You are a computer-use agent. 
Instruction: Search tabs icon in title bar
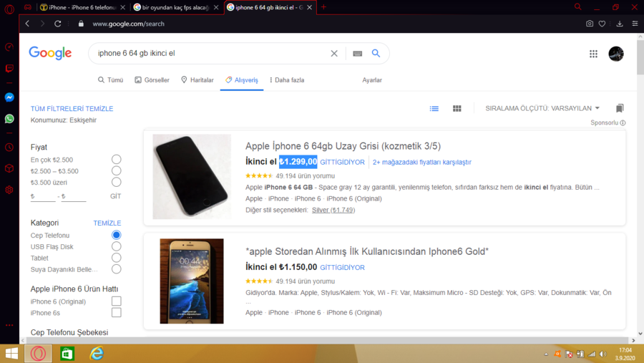(578, 7)
